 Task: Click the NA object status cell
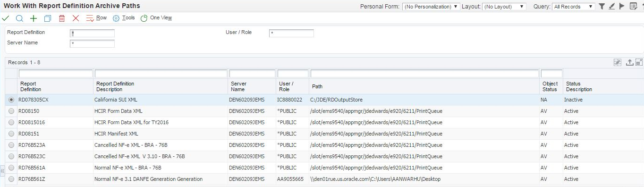(544, 100)
